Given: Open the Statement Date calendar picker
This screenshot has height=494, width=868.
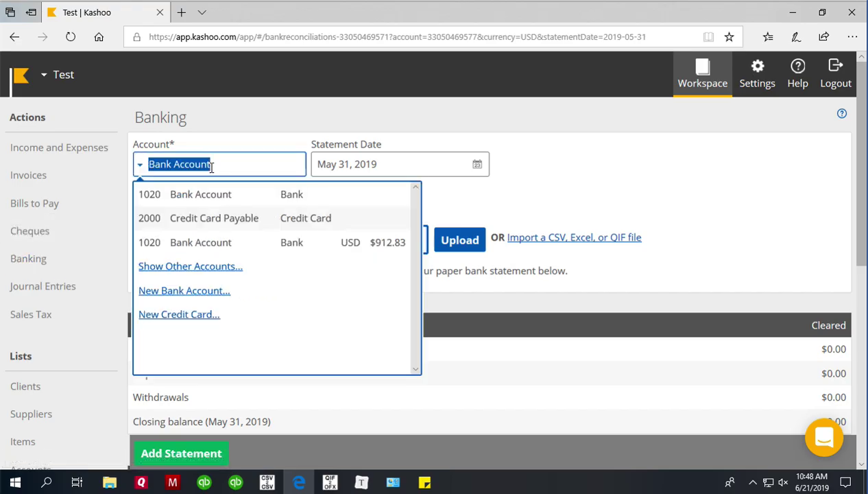Looking at the screenshot, I should click(477, 165).
